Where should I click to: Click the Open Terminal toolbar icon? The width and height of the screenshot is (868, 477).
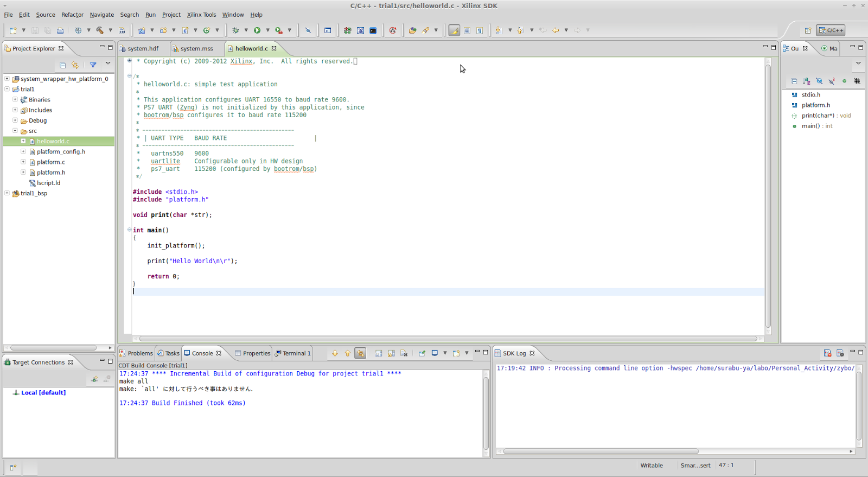pyautogui.click(x=328, y=30)
